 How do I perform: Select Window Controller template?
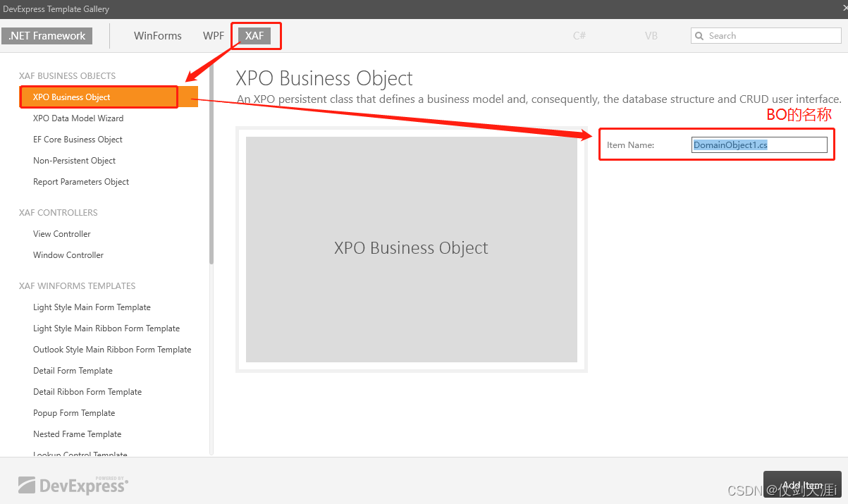tap(68, 255)
